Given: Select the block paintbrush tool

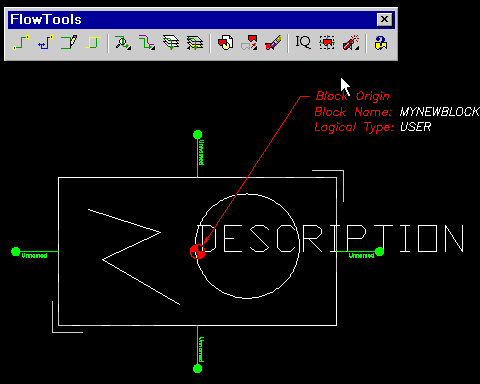Looking at the screenshot, I should 273,43.
